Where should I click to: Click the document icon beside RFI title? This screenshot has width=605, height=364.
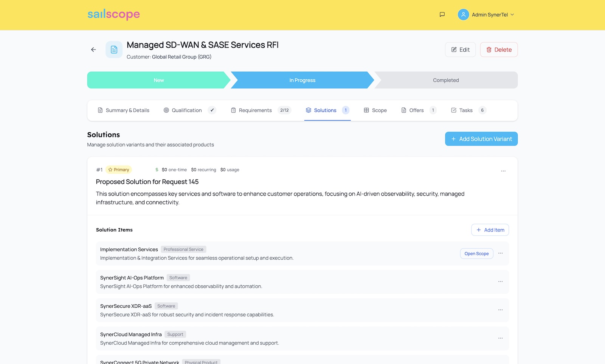pos(114,50)
